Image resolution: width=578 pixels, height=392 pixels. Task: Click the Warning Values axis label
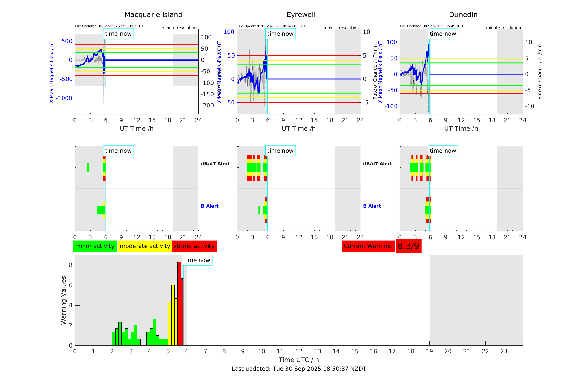[x=64, y=300]
